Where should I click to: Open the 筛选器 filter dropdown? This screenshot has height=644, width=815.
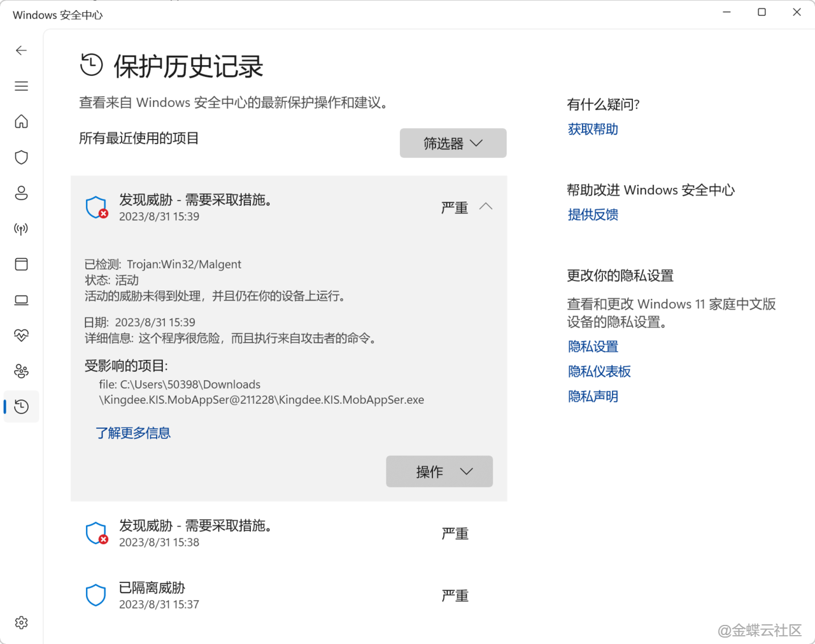coord(453,143)
